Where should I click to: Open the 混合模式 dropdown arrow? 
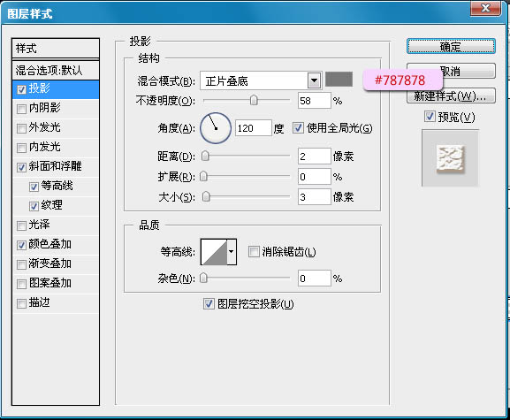pyautogui.click(x=314, y=80)
